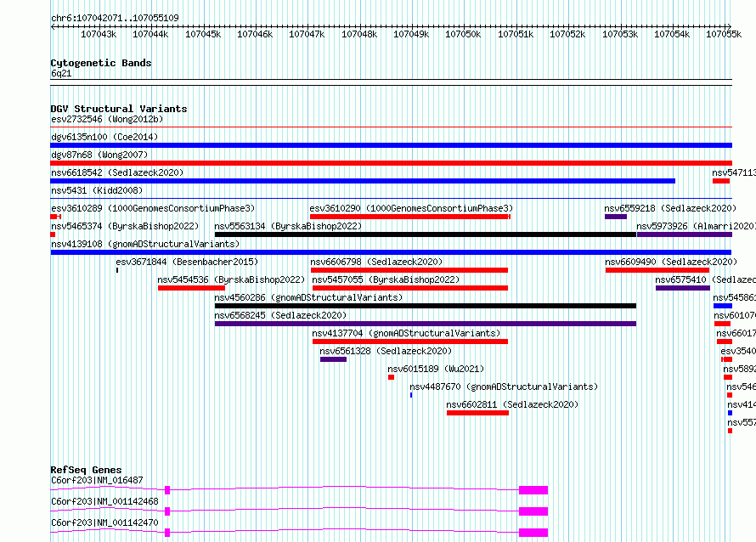Open nsv4139108 (gnomADStructuralVariants) label
The height and width of the screenshot is (542, 756).
click(145, 244)
